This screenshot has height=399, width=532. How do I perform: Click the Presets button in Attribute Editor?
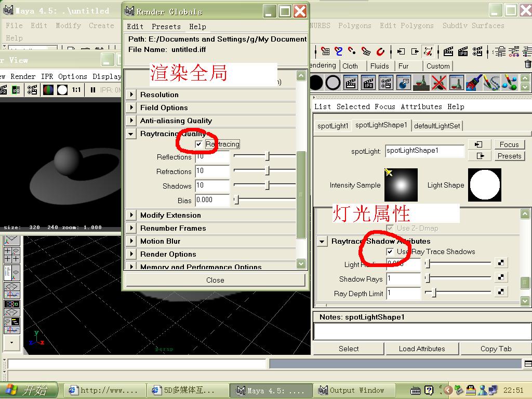(x=509, y=156)
